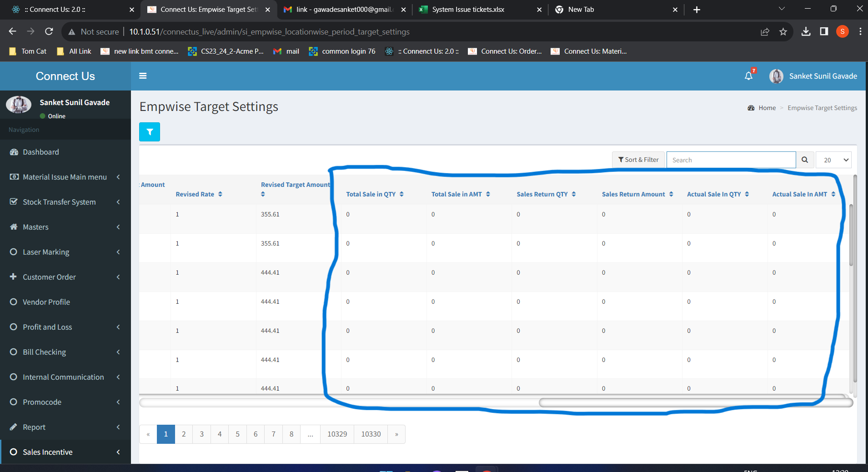Click the Stock Transfer System check icon

tap(14, 201)
